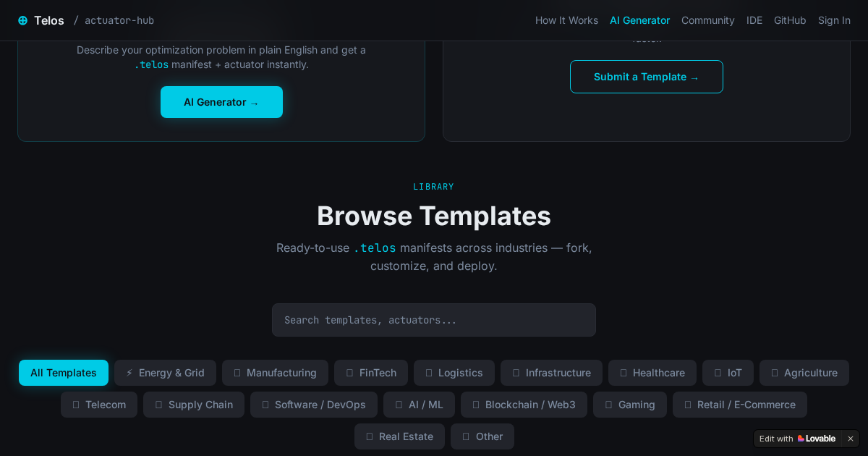The image size is (868, 456).
Task: Click Edit with Lovable badge
Action: tap(797, 439)
